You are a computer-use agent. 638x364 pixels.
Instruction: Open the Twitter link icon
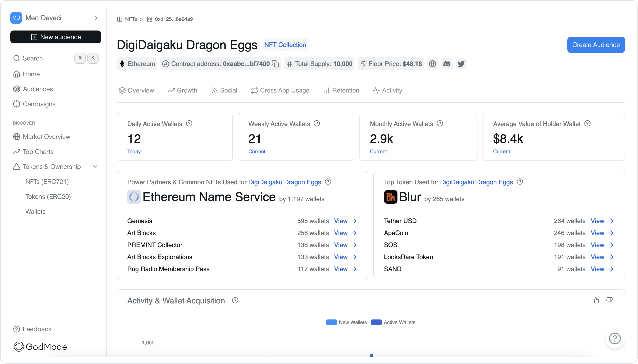[461, 64]
